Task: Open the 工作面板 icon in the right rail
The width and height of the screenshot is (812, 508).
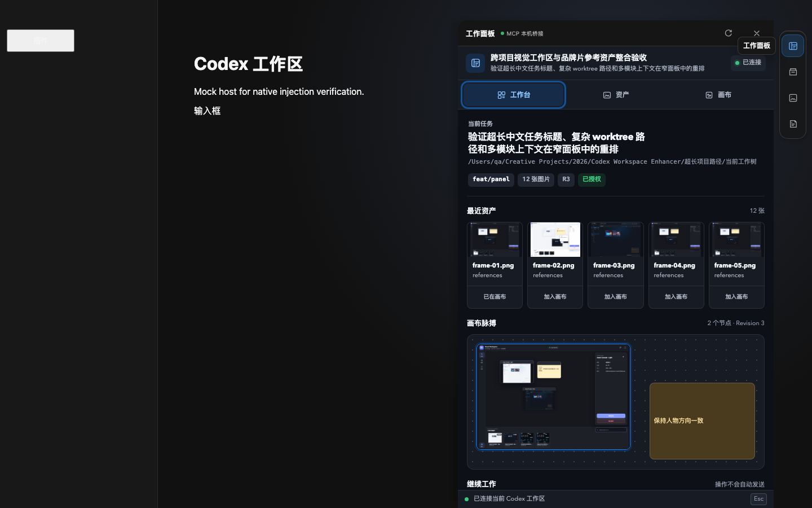Action: 793,46
